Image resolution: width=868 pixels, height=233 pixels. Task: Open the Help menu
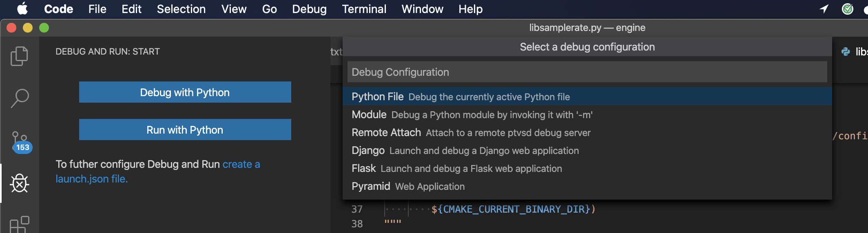[x=470, y=9]
